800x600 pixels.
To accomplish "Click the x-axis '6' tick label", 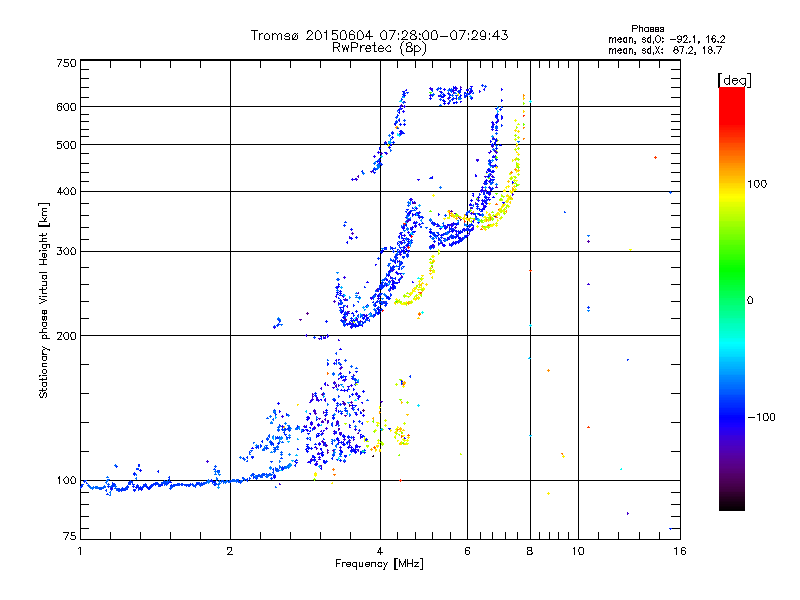I will [467, 551].
